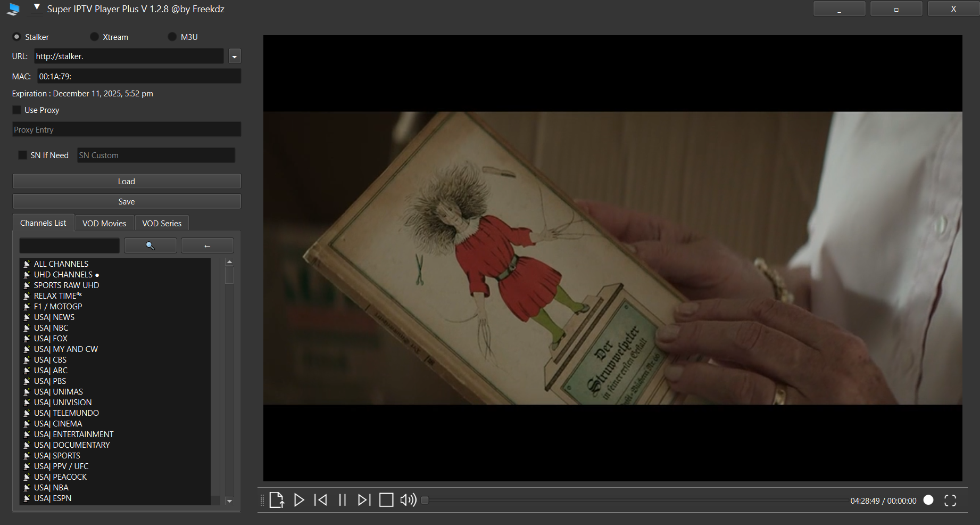Select USA| PEACOCK category

click(x=60, y=477)
